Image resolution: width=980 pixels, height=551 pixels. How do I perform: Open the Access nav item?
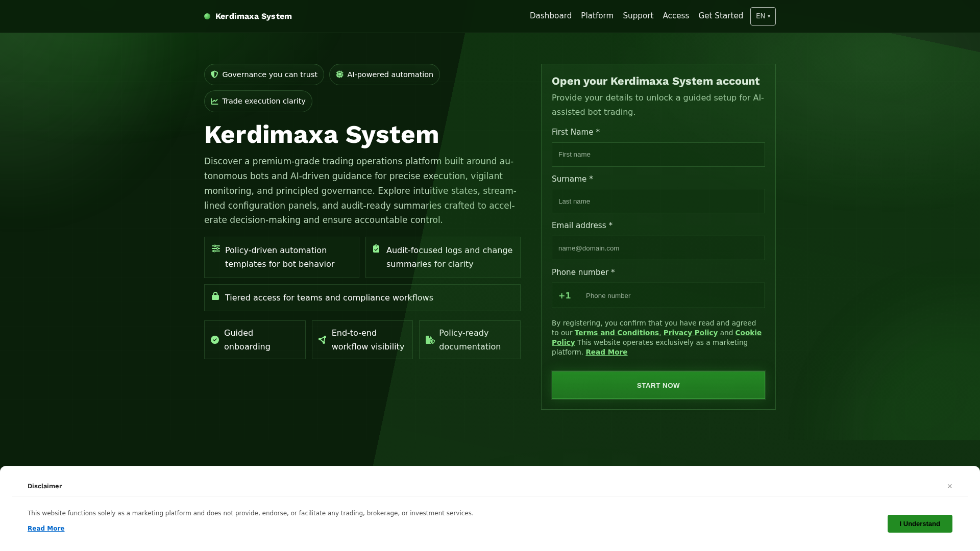pos(676,16)
